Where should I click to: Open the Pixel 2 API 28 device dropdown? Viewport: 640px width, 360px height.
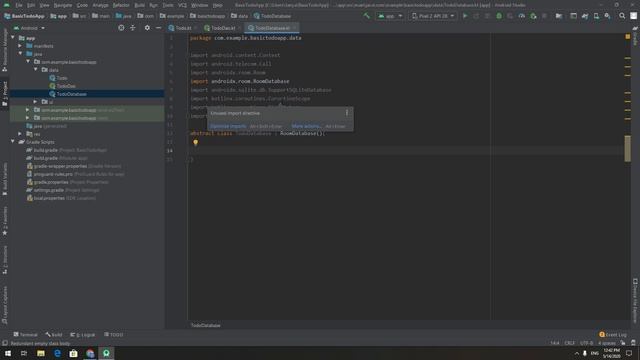[x=433, y=16]
